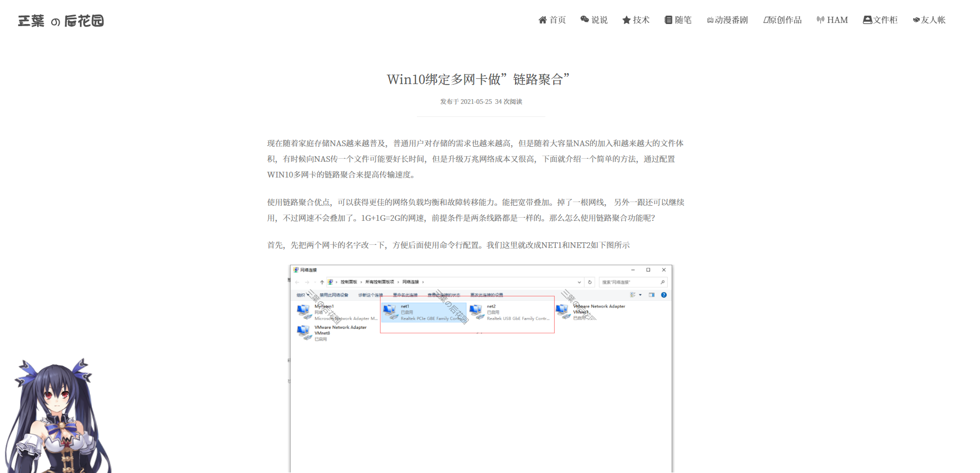Screen dimensions: 980x473
Task: Click the star icon next to 技术
Action: click(x=626, y=20)
